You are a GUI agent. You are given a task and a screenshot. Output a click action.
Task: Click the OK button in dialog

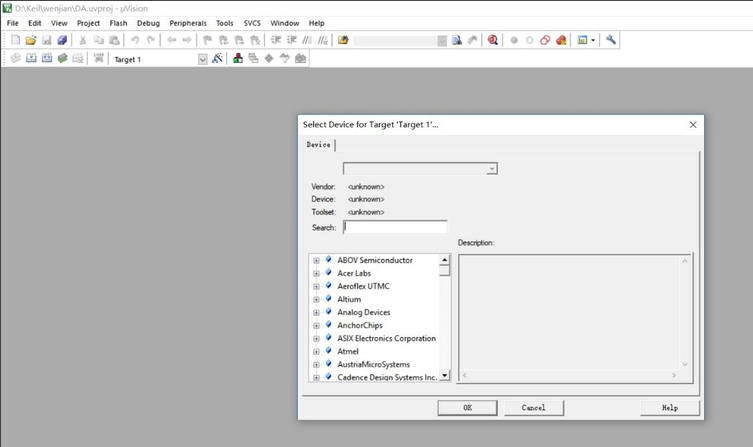(467, 408)
